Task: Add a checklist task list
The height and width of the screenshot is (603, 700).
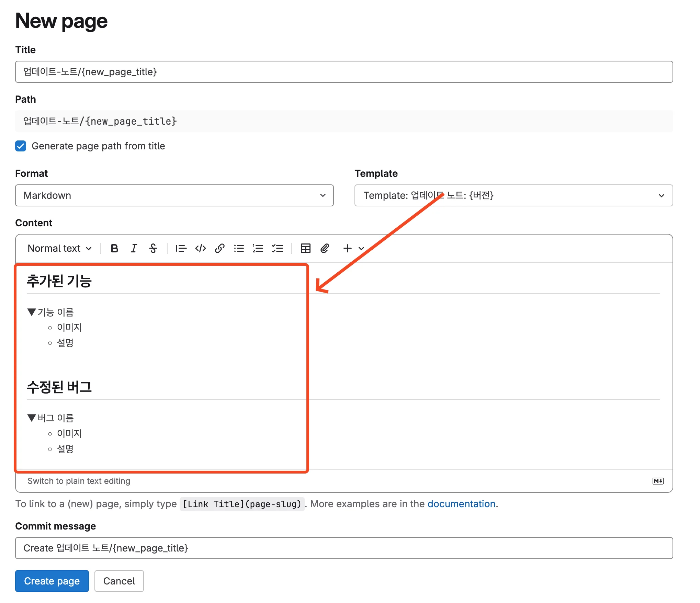Action: [x=278, y=248]
